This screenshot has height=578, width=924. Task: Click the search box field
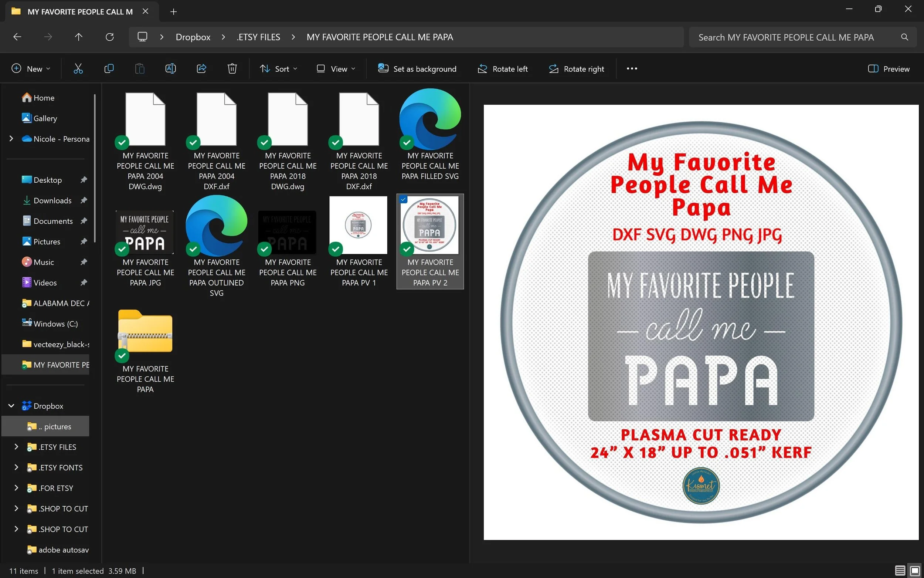795,37
